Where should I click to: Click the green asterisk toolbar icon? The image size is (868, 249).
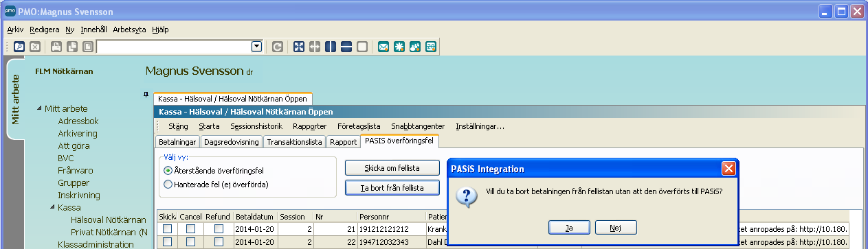(x=399, y=47)
